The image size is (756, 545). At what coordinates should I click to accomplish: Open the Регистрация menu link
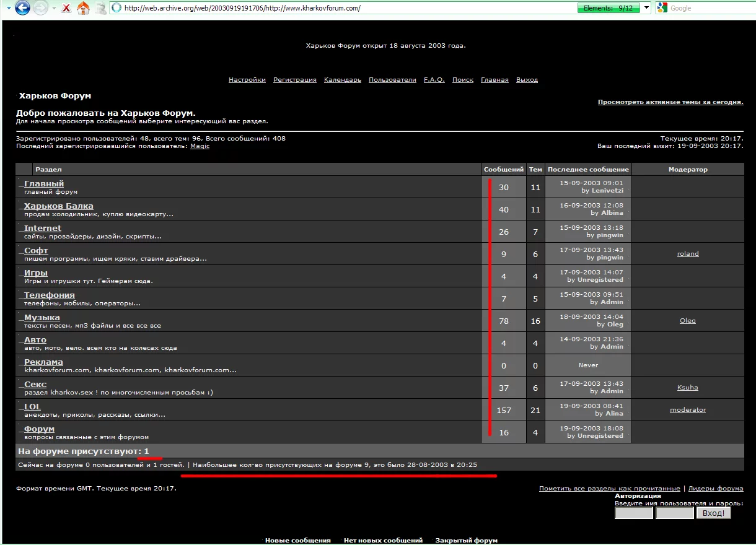pos(295,80)
